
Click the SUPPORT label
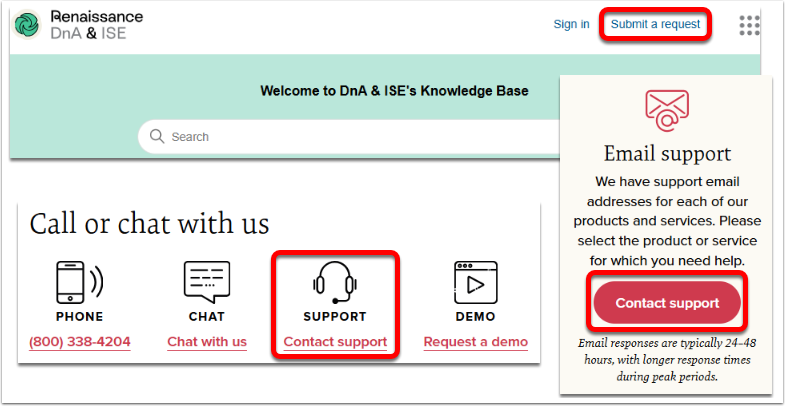(335, 316)
